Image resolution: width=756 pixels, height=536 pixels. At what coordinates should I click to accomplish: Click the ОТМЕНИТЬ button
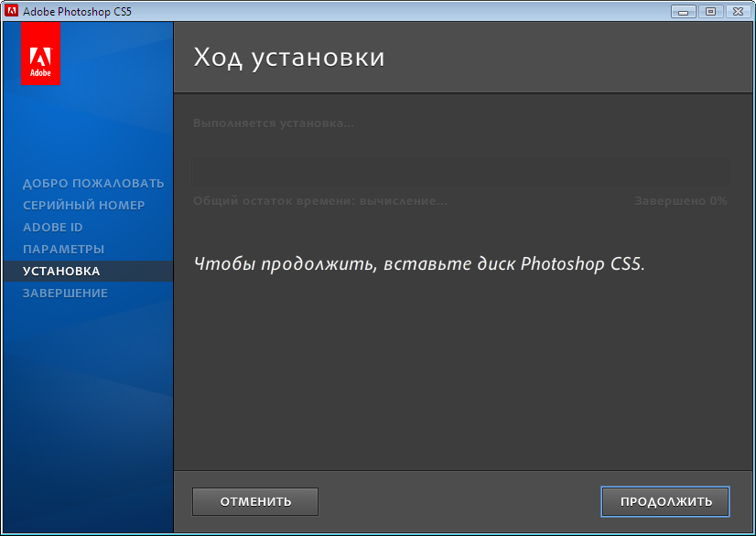(x=255, y=502)
